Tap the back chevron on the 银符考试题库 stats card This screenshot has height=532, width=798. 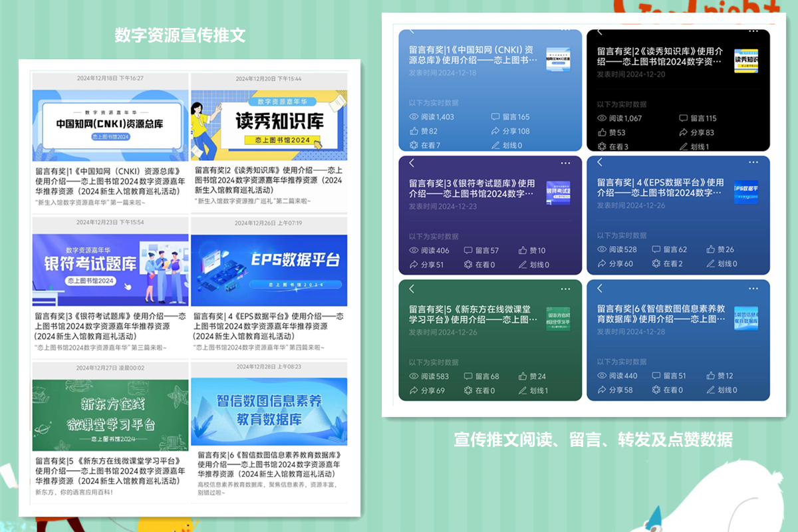pyautogui.click(x=412, y=163)
